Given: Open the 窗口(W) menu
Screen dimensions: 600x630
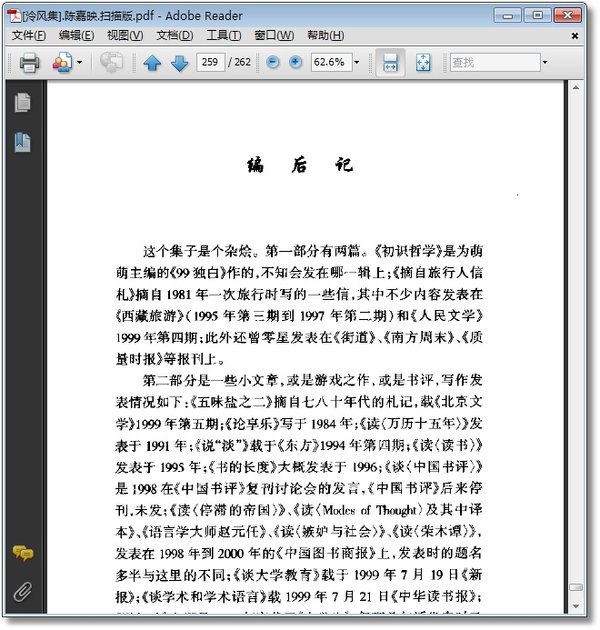Looking at the screenshot, I should pyautogui.click(x=274, y=35).
